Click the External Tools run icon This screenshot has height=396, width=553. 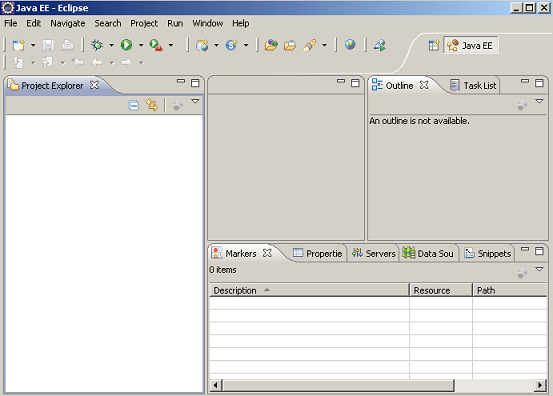(x=156, y=45)
